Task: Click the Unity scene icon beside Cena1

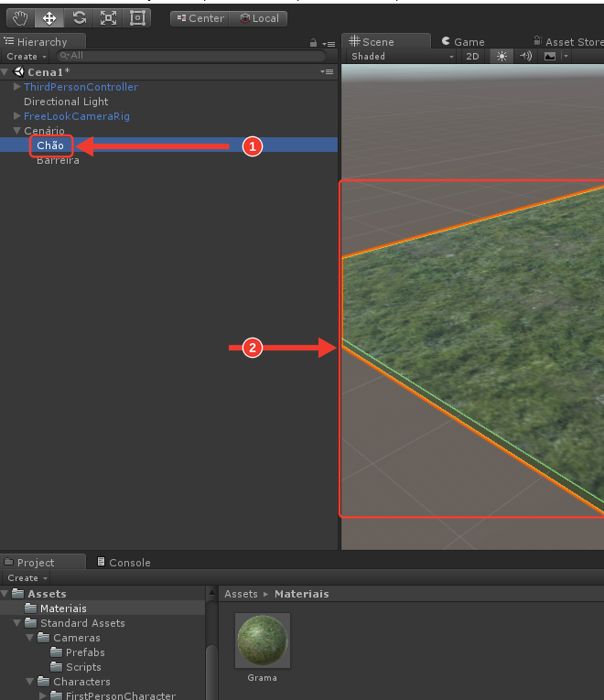Action: 18,71
